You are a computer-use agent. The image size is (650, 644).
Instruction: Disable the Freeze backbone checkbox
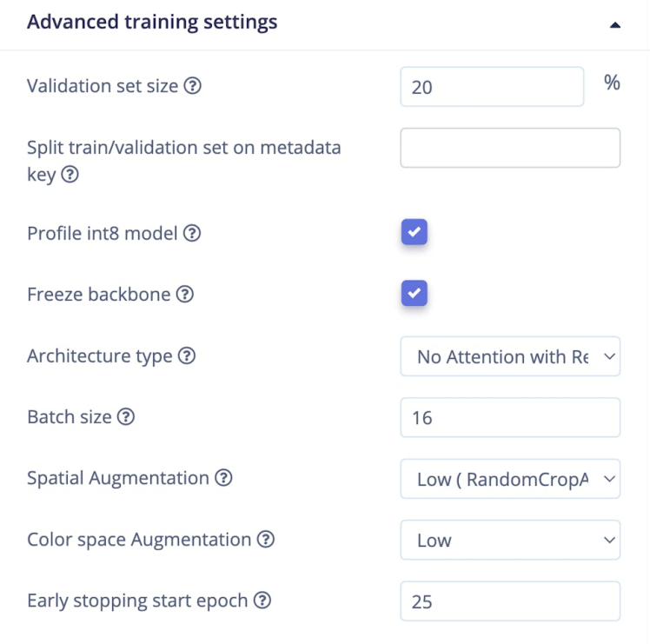[x=414, y=294]
